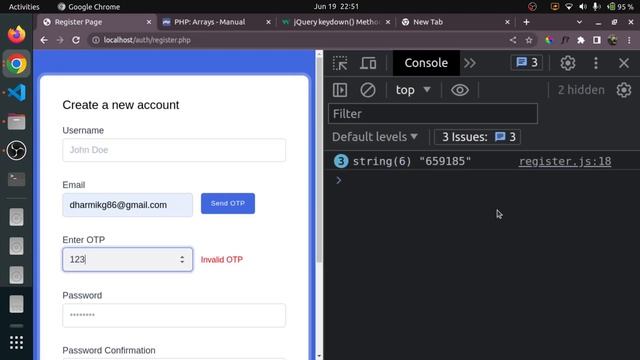This screenshot has height=360, width=640.
Task: Open the volume indicator in system tray
Action: coord(582,7)
